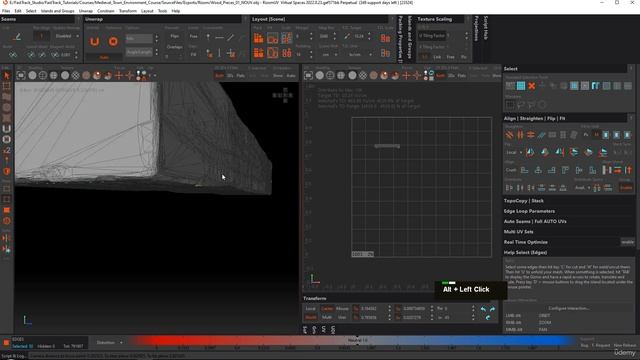Click the enable button beside Real Time Optimize
The width and height of the screenshot is (640, 360).
pyautogui.click(x=627, y=242)
